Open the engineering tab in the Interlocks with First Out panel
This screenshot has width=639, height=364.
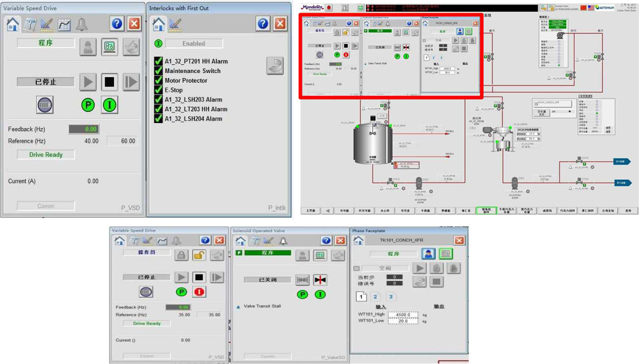click(x=175, y=23)
